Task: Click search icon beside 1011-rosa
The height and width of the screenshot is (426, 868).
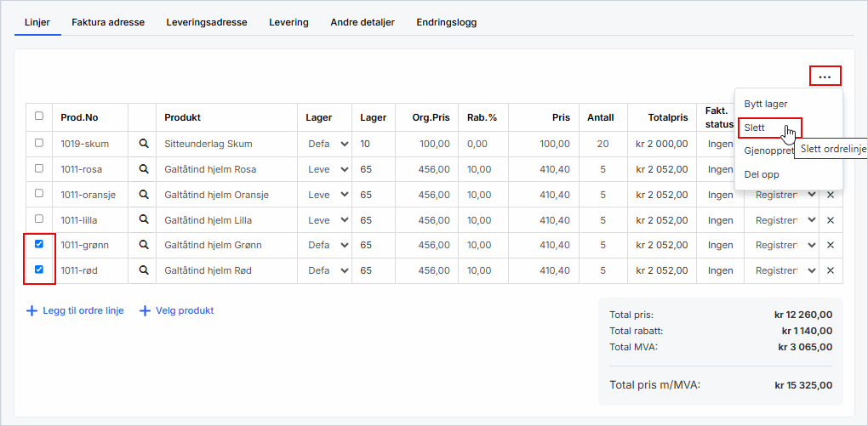Action: [144, 169]
